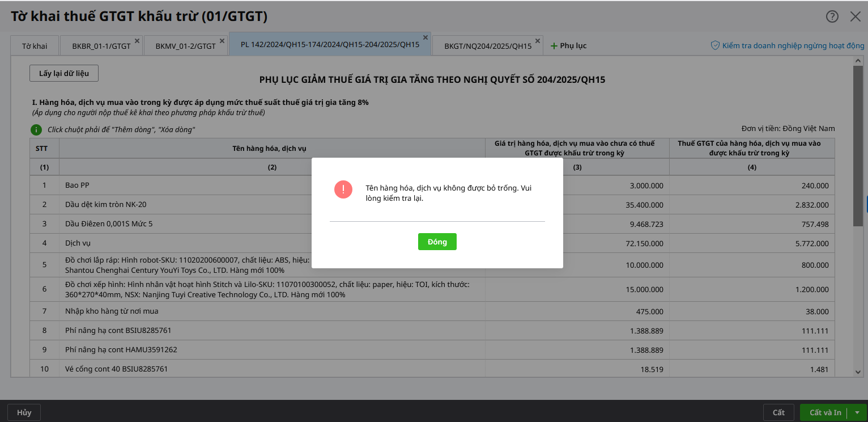Click the Hủy button at bottom left
868x422 pixels.
(x=24, y=412)
